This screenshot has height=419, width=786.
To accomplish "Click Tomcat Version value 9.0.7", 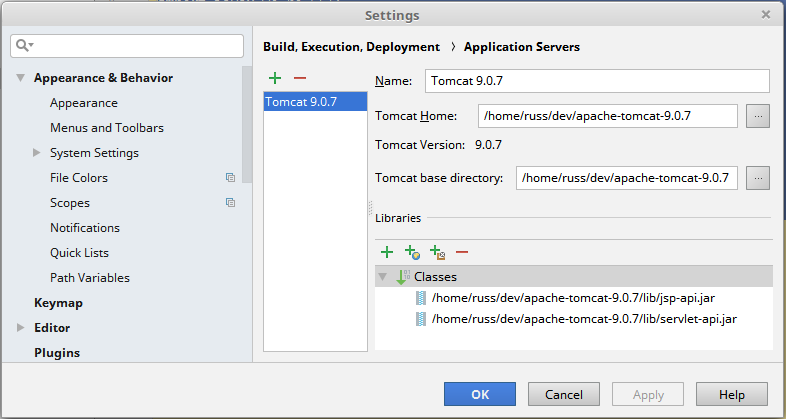I will click(488, 145).
